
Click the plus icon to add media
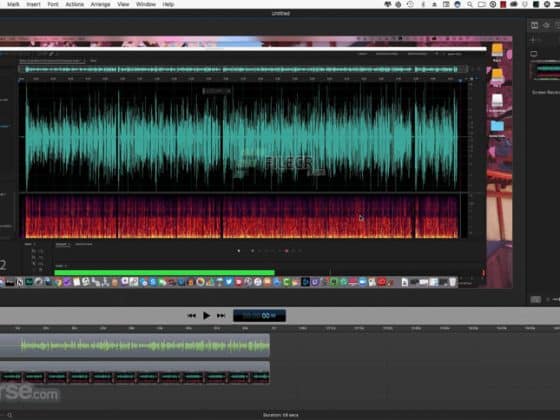pos(533,40)
